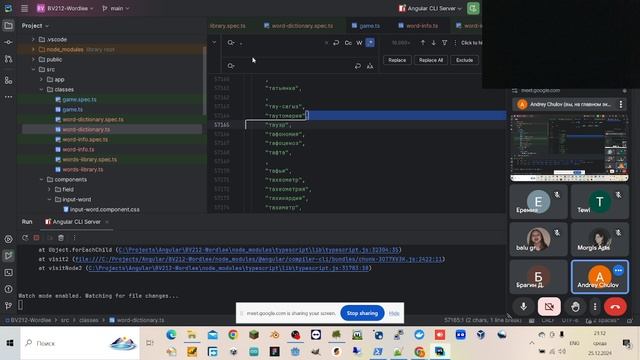Open the Run tool window icon
The height and width of the screenshot is (360, 640).
(x=8, y=256)
